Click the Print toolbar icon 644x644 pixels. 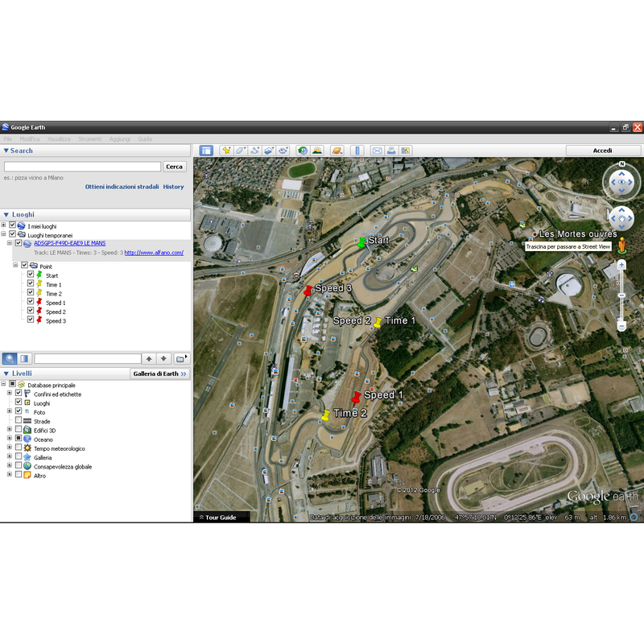point(391,151)
